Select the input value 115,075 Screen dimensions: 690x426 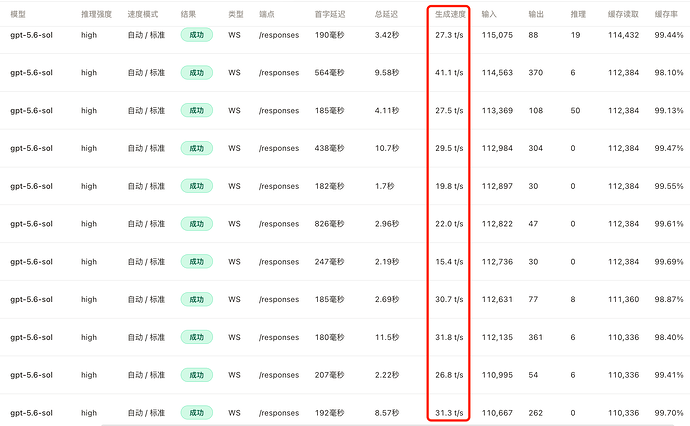coord(497,35)
